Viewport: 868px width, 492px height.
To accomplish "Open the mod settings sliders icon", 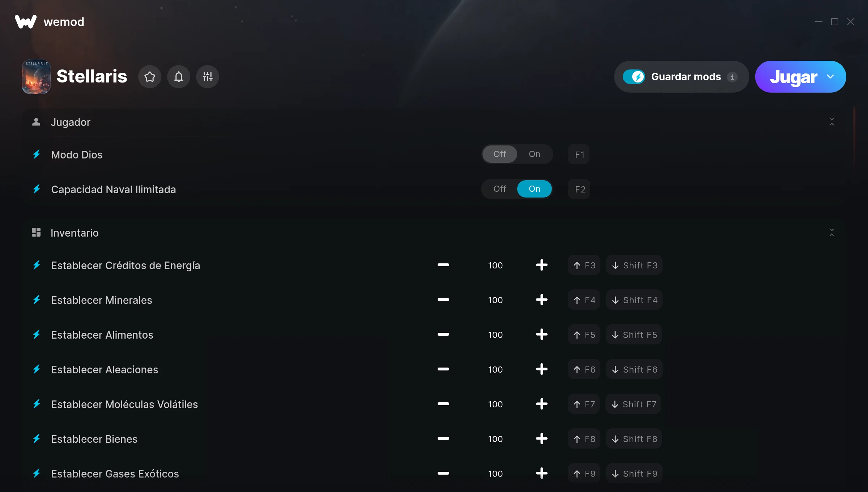I will pos(208,77).
